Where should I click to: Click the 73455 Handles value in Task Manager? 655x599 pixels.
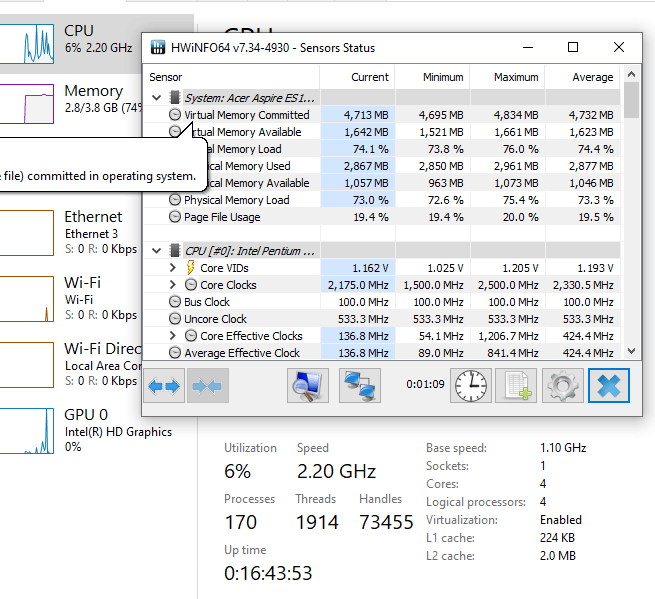point(386,522)
